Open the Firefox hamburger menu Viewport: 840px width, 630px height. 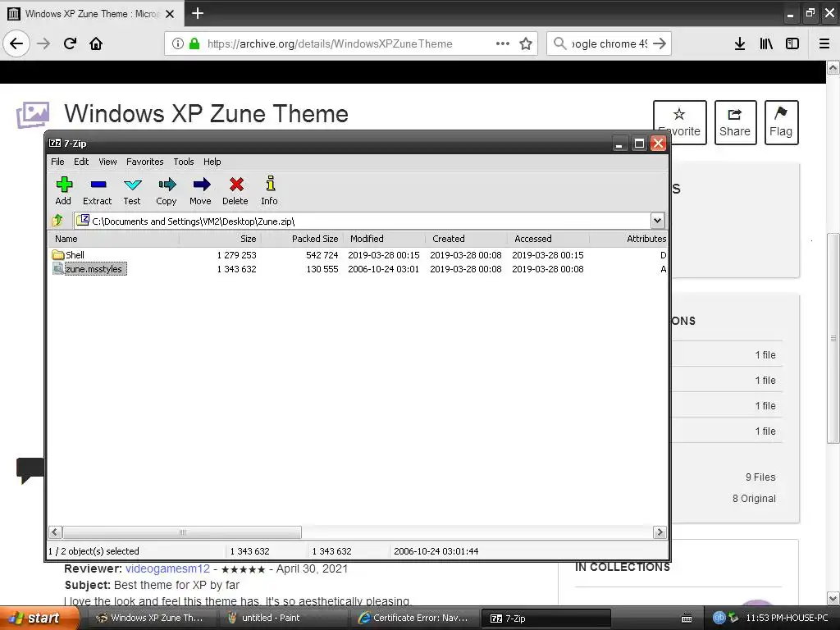point(824,43)
